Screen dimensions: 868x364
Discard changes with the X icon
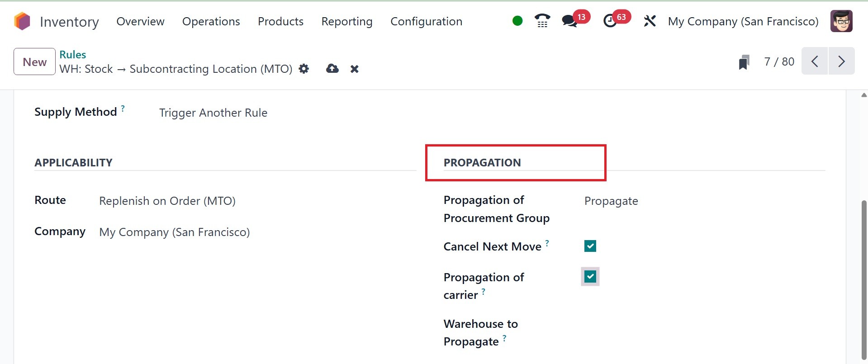[x=355, y=69]
